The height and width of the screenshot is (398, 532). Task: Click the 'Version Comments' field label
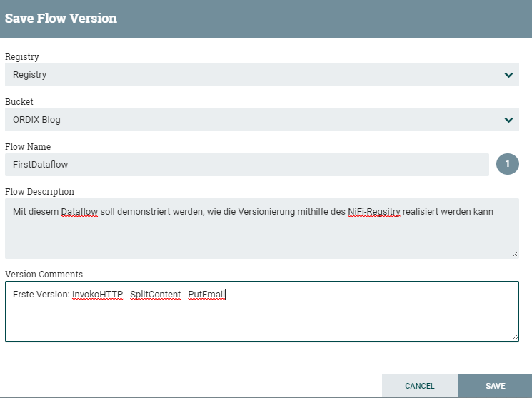click(44, 274)
